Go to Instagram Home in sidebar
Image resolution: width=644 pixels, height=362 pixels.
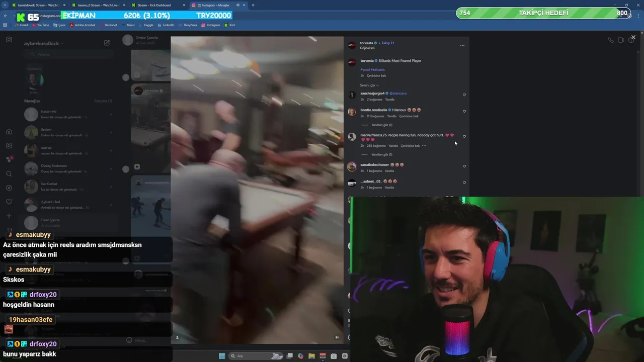tap(9, 132)
